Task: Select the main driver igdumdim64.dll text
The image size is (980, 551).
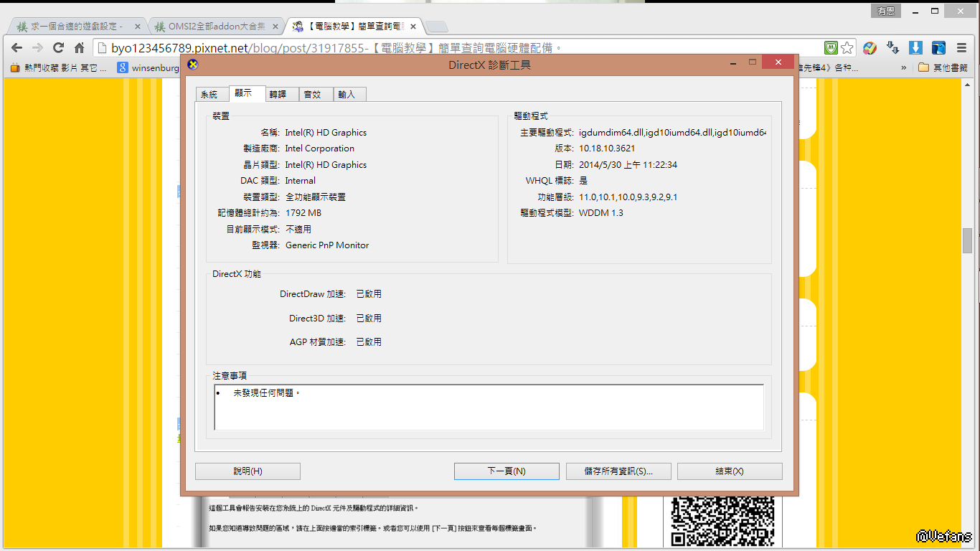Action: pyautogui.click(x=672, y=133)
